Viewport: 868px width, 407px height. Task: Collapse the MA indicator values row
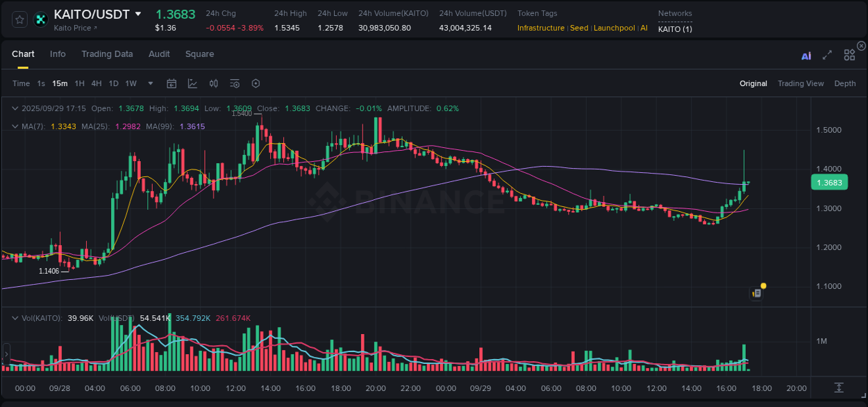pos(15,126)
